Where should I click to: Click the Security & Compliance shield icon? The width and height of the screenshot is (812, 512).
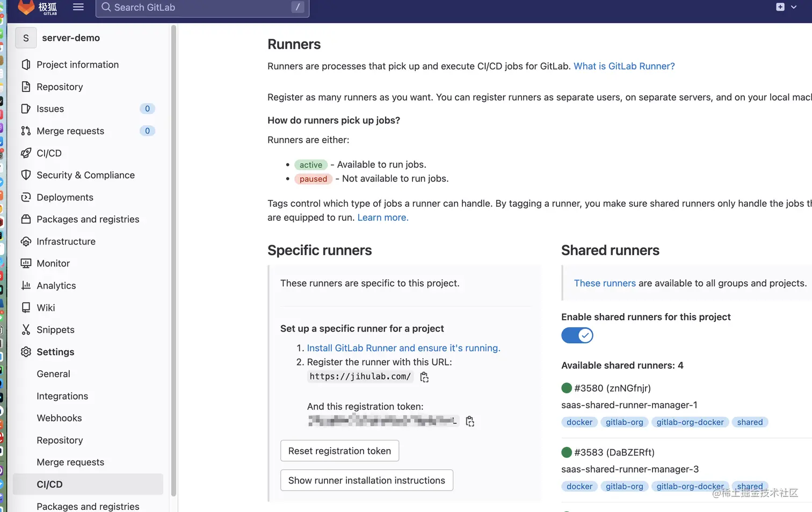(x=26, y=175)
